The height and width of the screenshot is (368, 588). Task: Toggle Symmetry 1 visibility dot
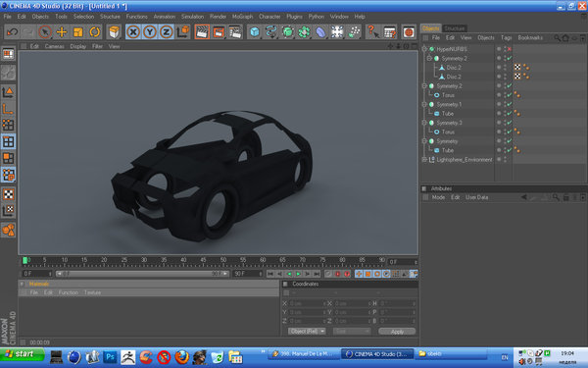(x=499, y=104)
